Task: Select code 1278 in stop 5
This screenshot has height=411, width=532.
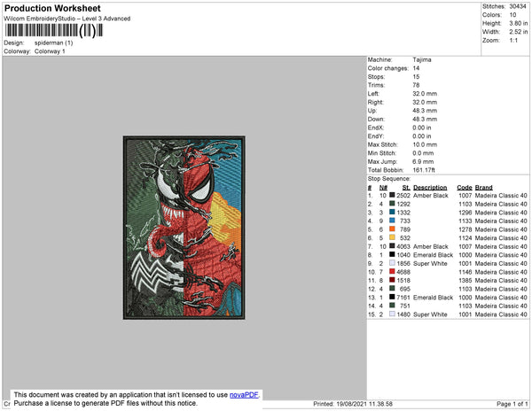Action: click(x=465, y=229)
